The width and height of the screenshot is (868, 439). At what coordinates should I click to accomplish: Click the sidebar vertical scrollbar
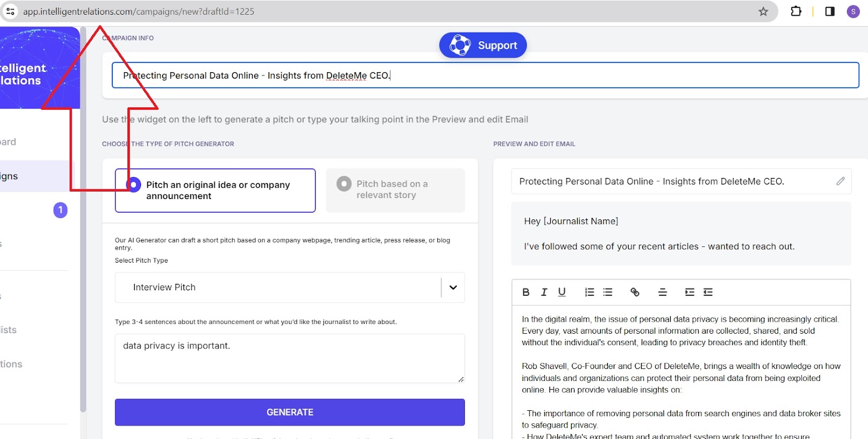pyautogui.click(x=83, y=220)
